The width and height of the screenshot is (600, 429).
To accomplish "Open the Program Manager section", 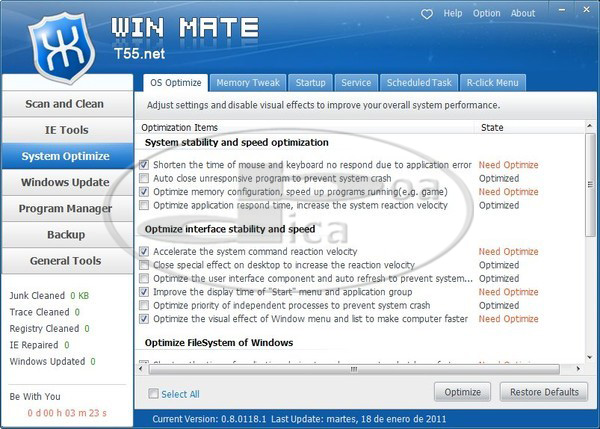I will point(68,209).
